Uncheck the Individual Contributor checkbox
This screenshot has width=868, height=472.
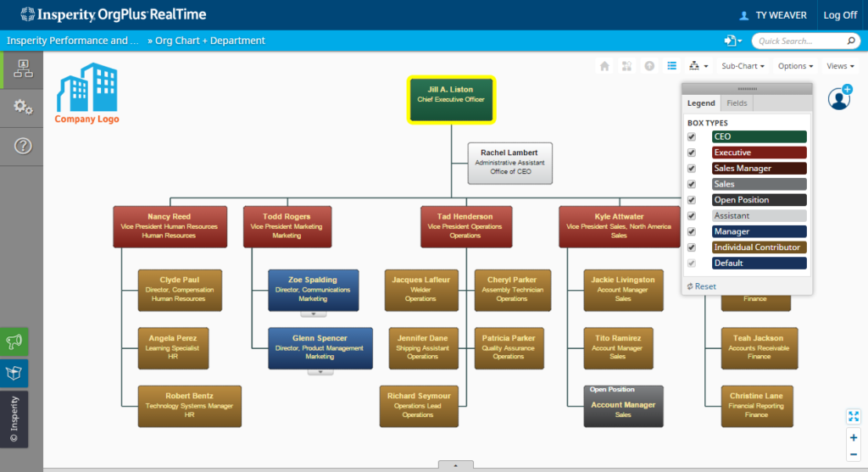[692, 247]
